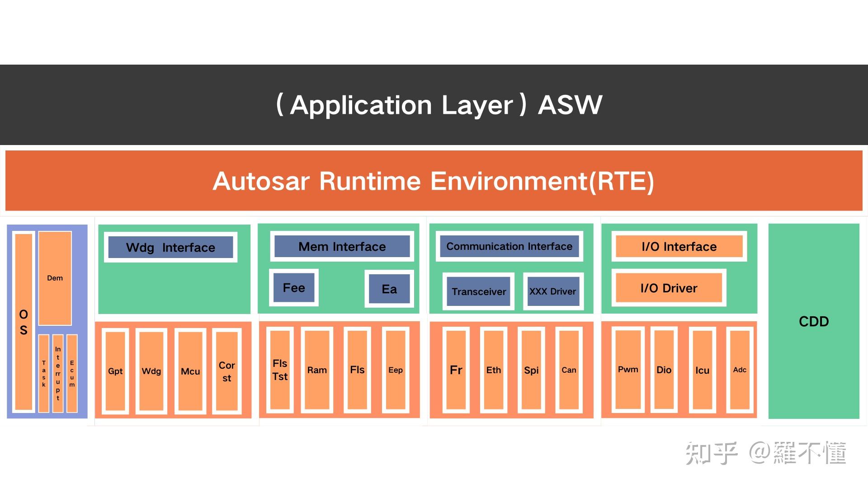The image size is (868, 488).
Task: Click the Wdg Interface block
Action: coord(170,247)
